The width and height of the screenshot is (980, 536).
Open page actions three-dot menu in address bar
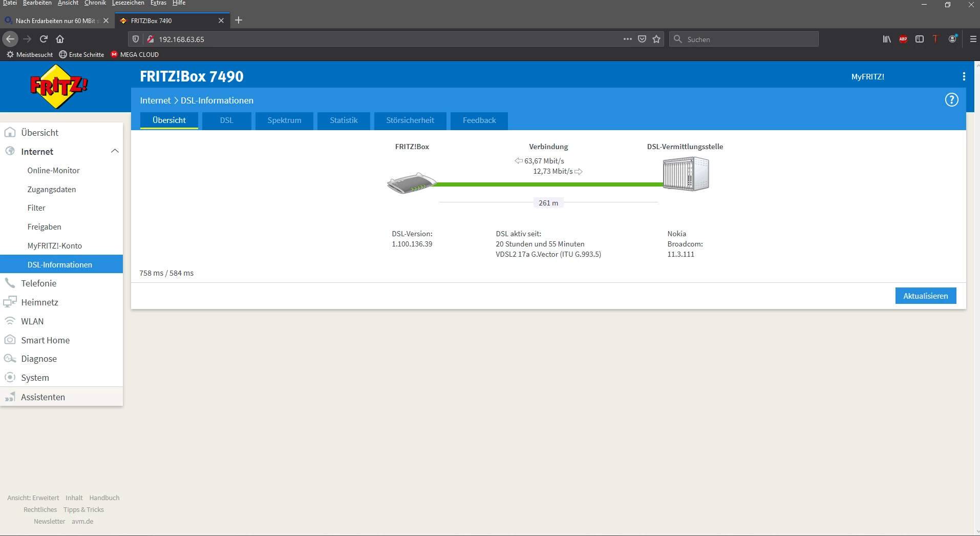pos(627,39)
